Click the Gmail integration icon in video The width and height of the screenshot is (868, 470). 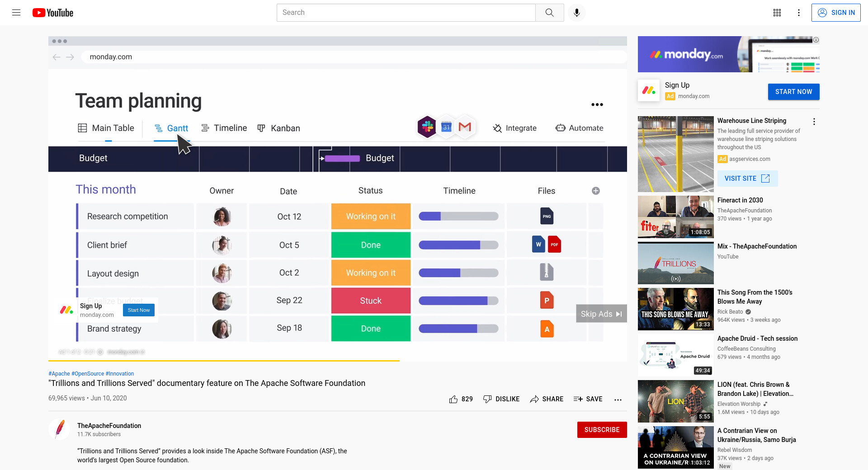click(x=465, y=127)
